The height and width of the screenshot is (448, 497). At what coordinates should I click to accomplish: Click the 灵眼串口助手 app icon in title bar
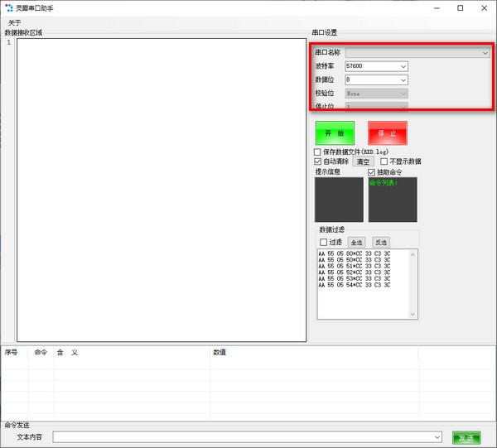tap(9, 8)
